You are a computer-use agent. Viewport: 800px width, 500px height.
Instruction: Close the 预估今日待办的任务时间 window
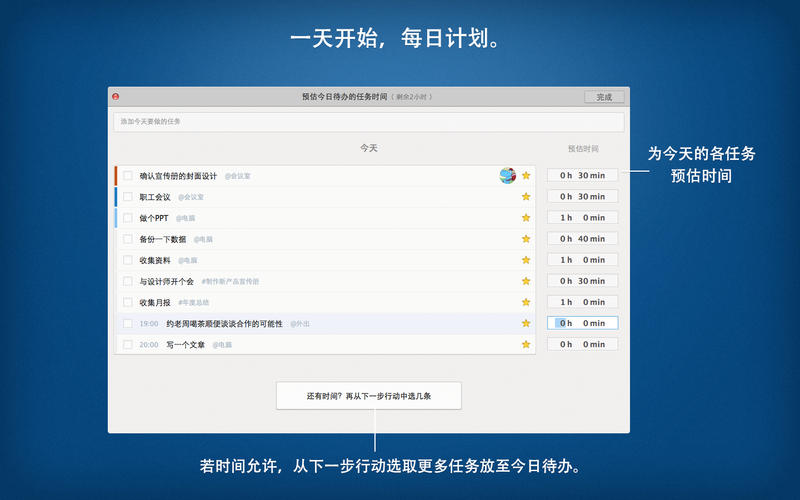tap(116, 96)
